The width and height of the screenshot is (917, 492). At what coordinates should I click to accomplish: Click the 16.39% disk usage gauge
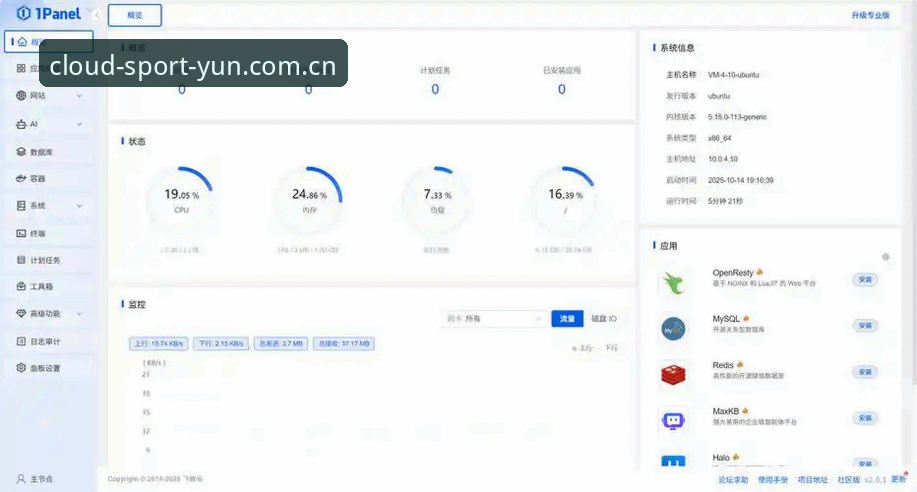pos(565,199)
